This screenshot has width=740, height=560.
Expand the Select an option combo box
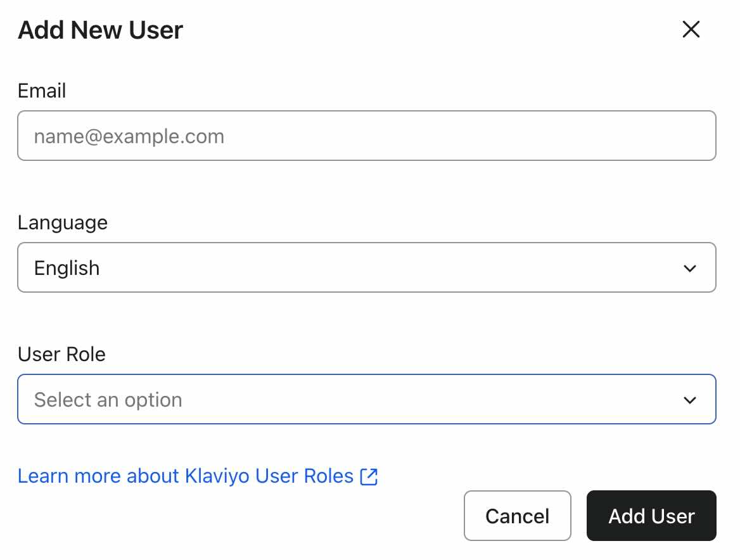(x=367, y=399)
